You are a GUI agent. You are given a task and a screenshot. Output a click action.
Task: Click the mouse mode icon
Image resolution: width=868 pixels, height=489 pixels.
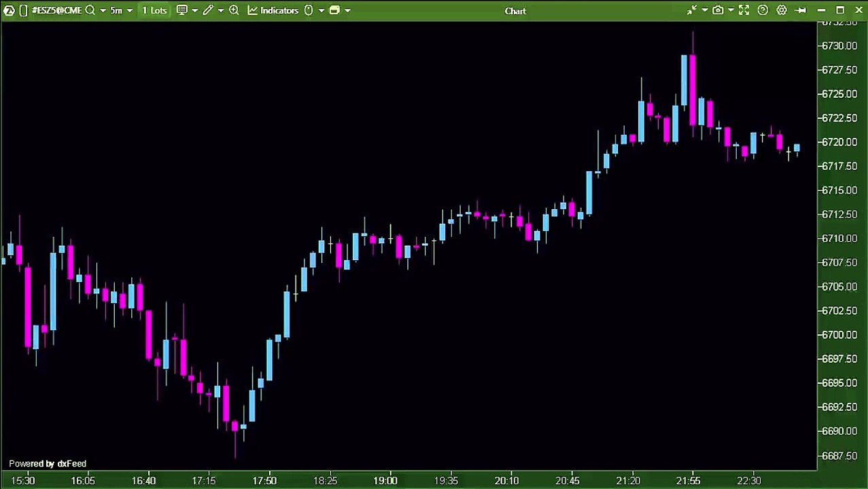click(309, 10)
